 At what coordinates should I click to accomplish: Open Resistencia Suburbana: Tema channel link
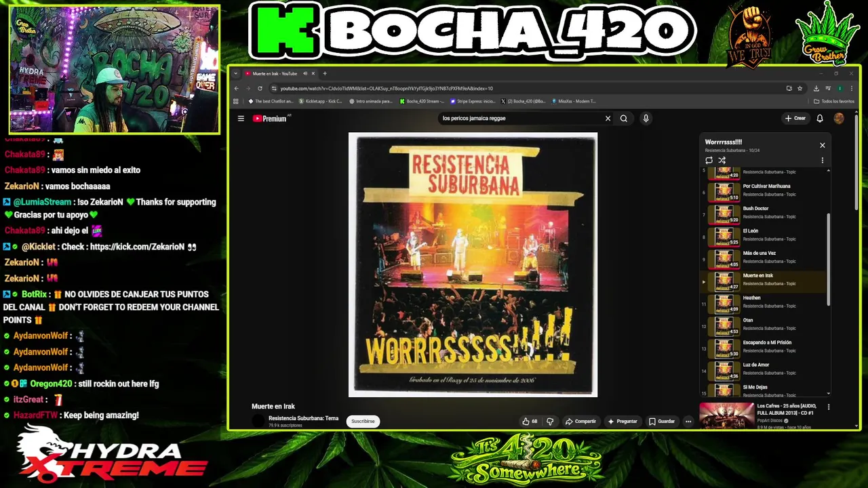pyautogui.click(x=303, y=418)
